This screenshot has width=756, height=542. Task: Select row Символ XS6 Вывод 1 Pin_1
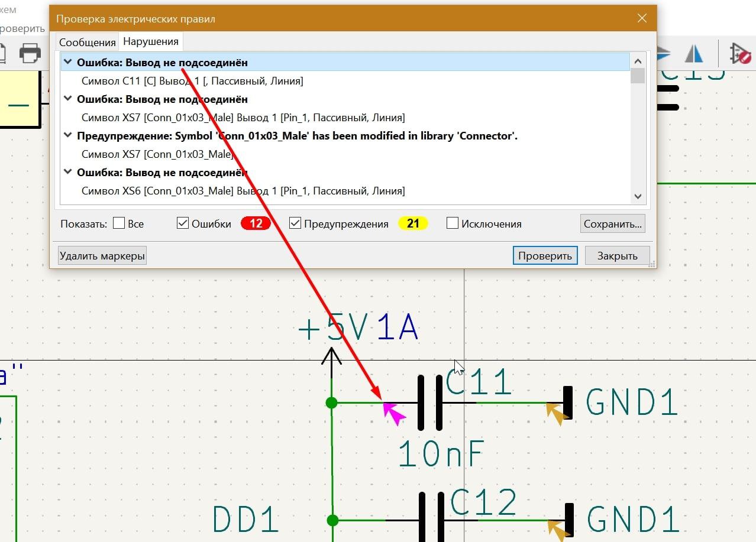pos(345,190)
